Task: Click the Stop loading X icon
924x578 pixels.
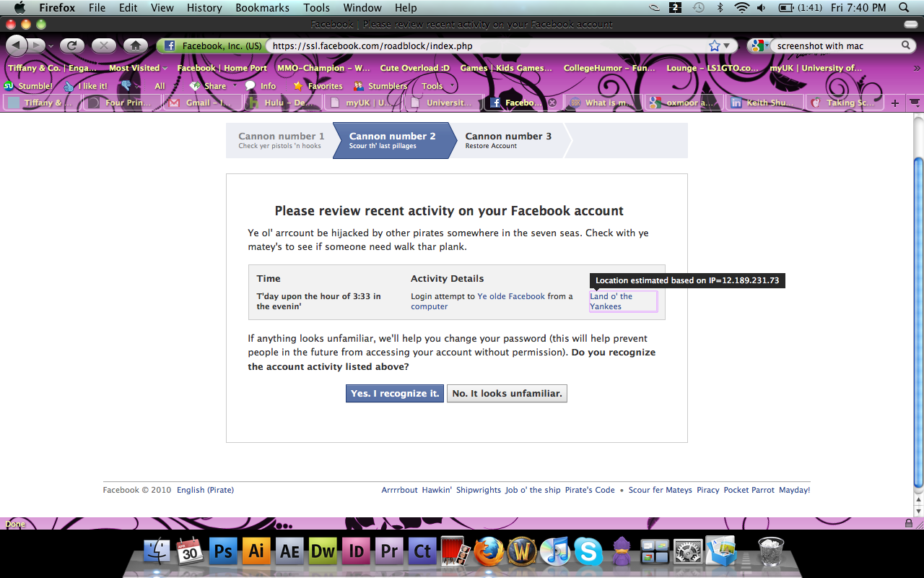Action: [104, 46]
